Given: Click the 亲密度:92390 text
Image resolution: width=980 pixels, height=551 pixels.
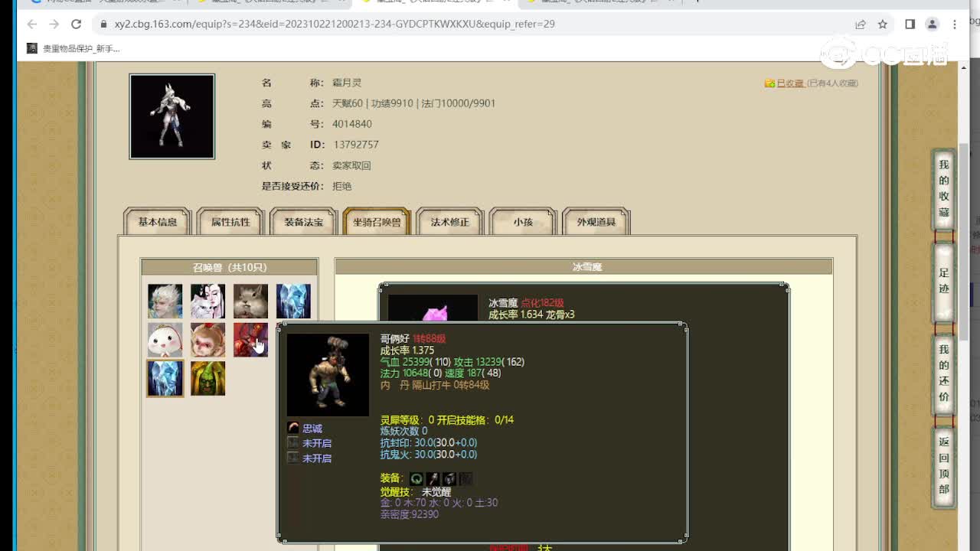Looking at the screenshot, I should click(410, 514).
